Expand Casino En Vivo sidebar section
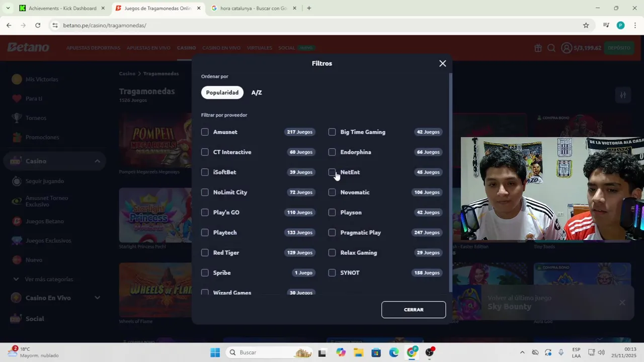This screenshot has width=644, height=362. point(97,298)
